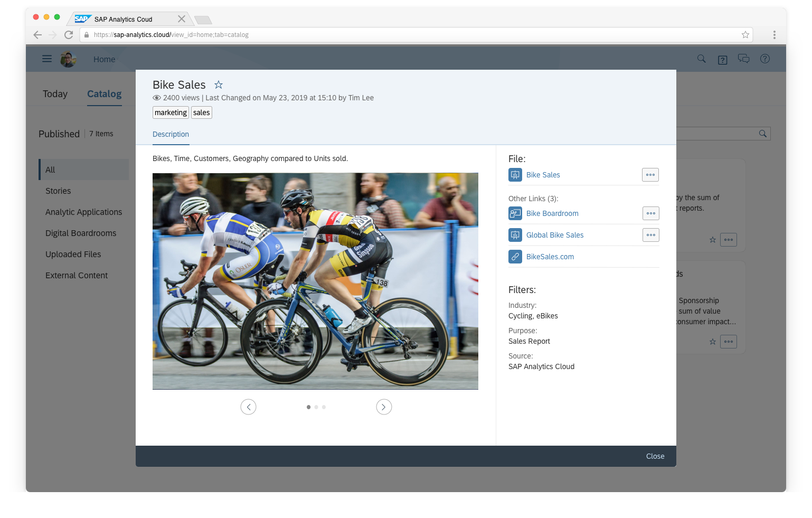The image size is (812, 518).
Task: Select the first carousel page dot
Action: coord(308,407)
